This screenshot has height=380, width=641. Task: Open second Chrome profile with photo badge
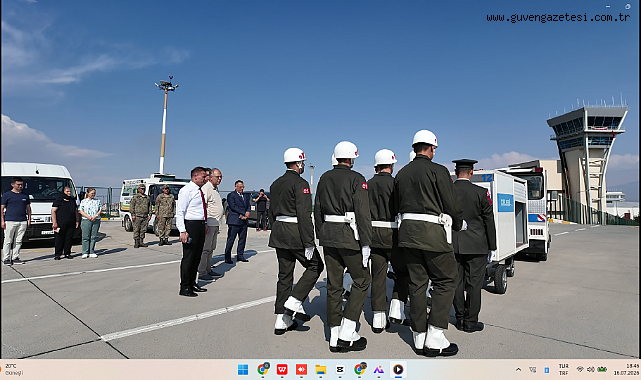point(360,369)
